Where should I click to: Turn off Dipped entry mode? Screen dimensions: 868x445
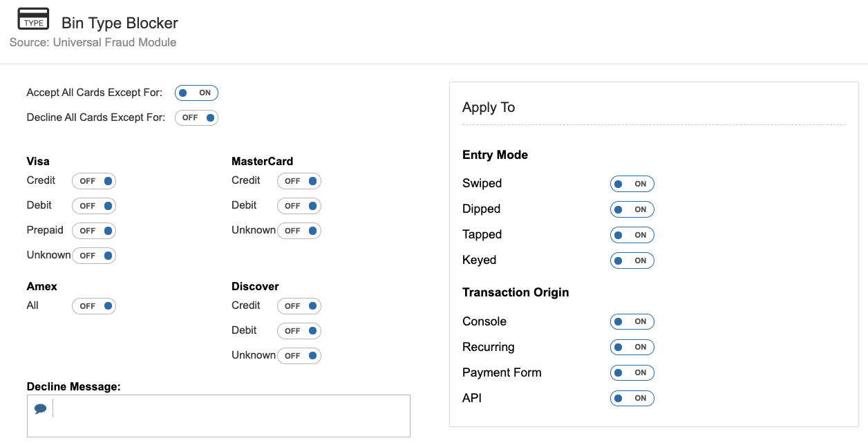pyautogui.click(x=632, y=209)
